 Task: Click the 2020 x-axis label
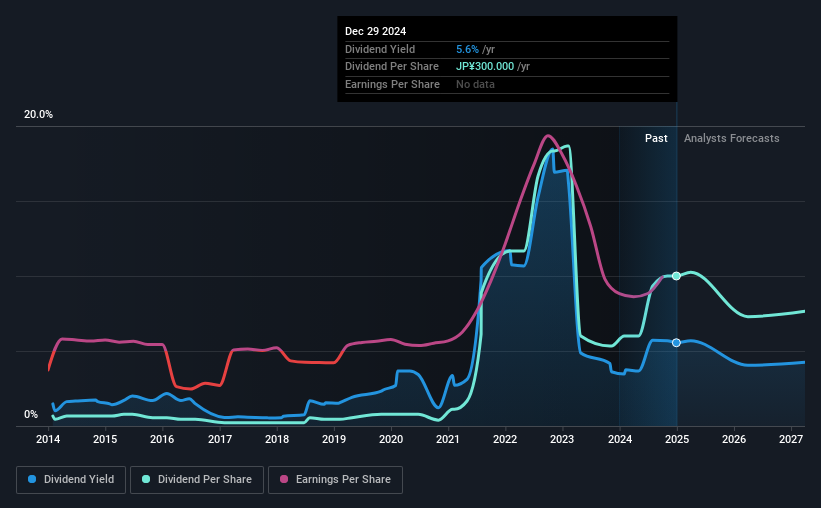[x=391, y=439]
